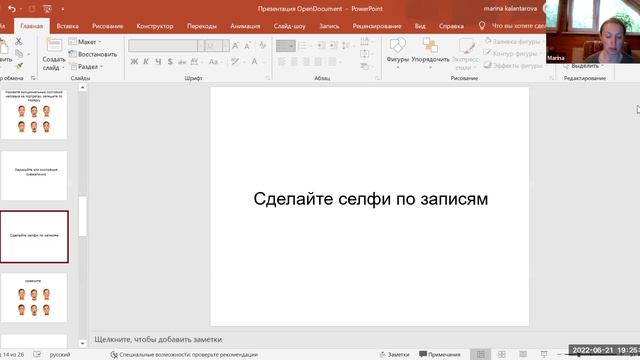Select the slide thumbnail with faces and heading text
640x360 pixels.
click(x=34, y=114)
